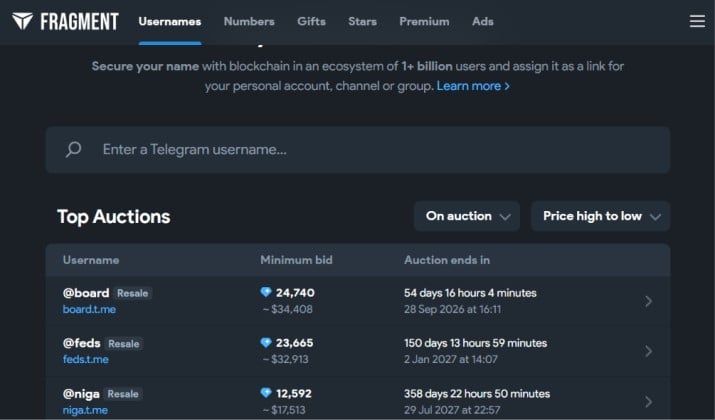Click the 23,665 minimum bid value
The image size is (715, 420).
[295, 343]
